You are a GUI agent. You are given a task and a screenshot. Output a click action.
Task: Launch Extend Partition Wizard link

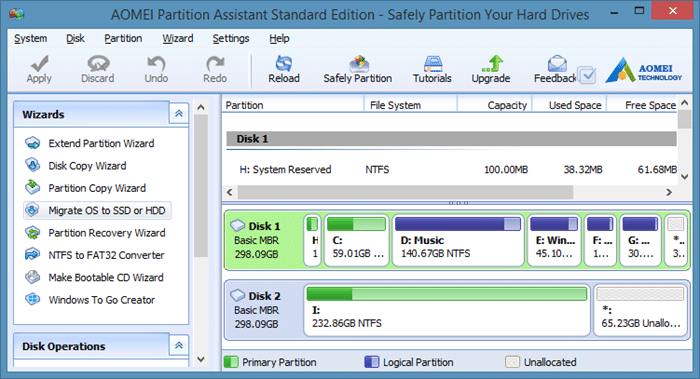[x=101, y=143]
